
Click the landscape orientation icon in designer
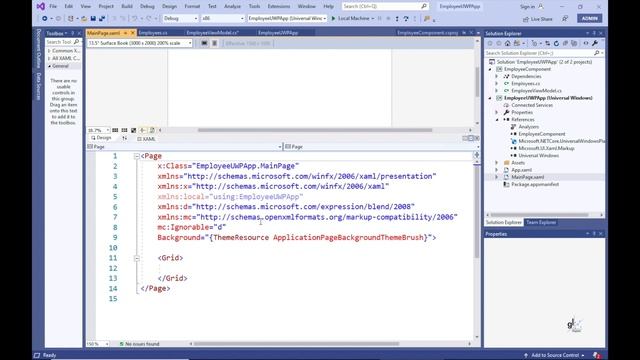point(204,43)
